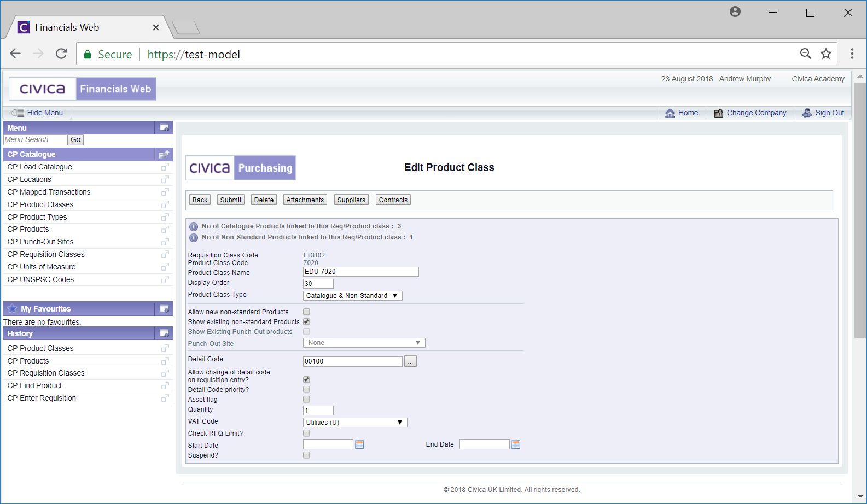Click the CP Catalogue folder-up icon
The height and width of the screenshot is (504, 867).
[164, 154]
